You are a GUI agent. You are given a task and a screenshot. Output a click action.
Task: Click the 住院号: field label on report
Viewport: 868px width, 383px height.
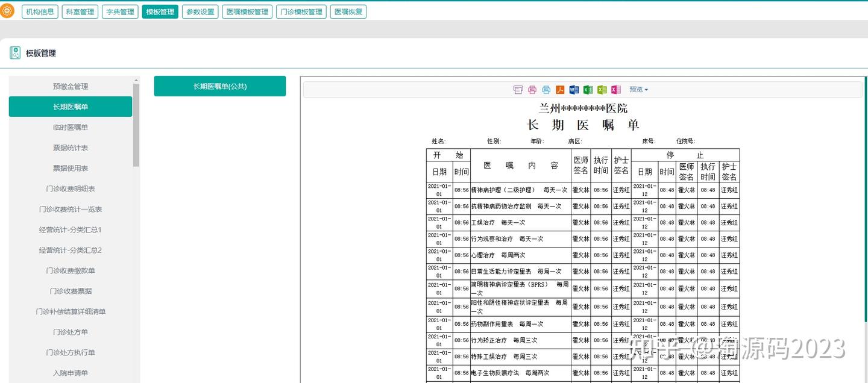click(686, 141)
